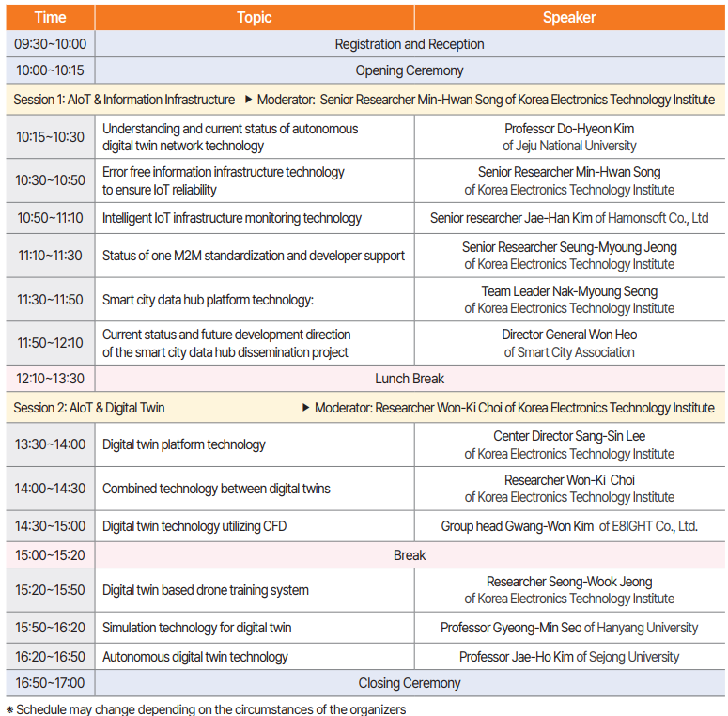
Task: Select the 13:30~14:00 time cell
Action: [x=50, y=444]
